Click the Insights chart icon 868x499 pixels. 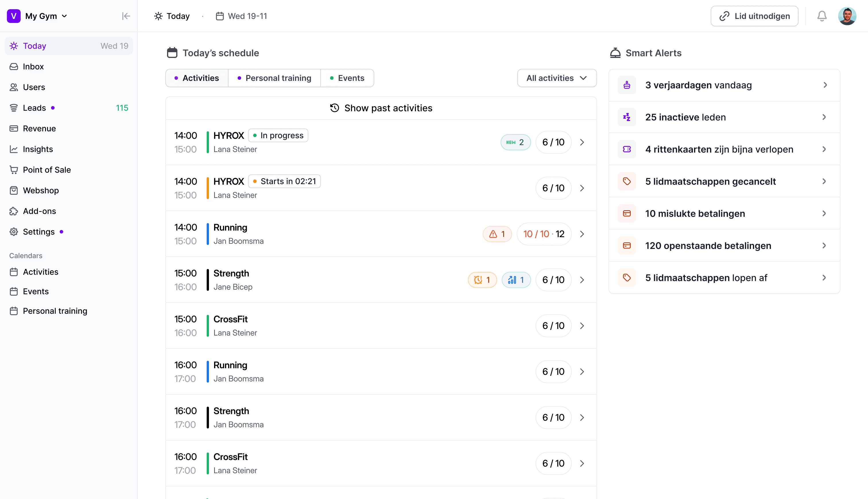14,149
